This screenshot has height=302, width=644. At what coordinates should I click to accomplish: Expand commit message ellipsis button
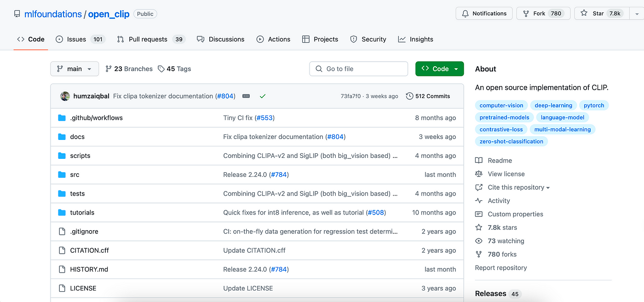[x=246, y=96]
